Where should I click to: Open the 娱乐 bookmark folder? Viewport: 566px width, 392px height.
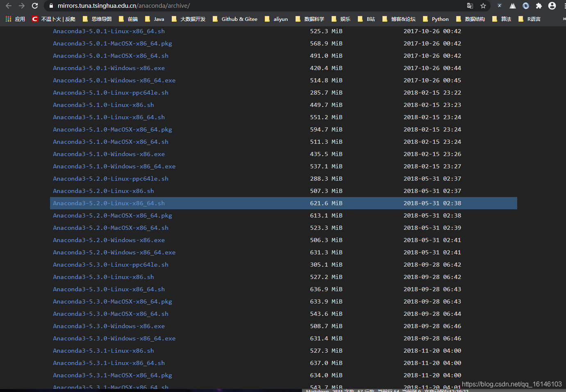tap(341, 19)
